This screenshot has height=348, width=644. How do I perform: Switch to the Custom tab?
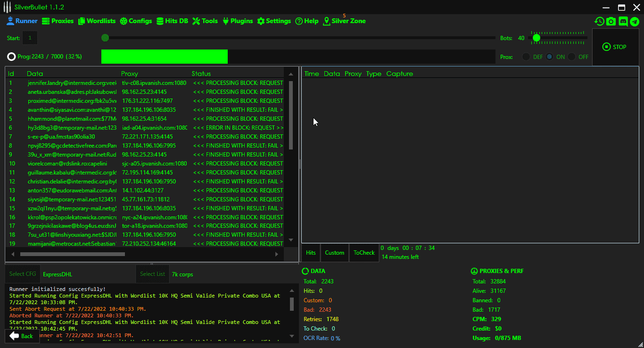[334, 253]
